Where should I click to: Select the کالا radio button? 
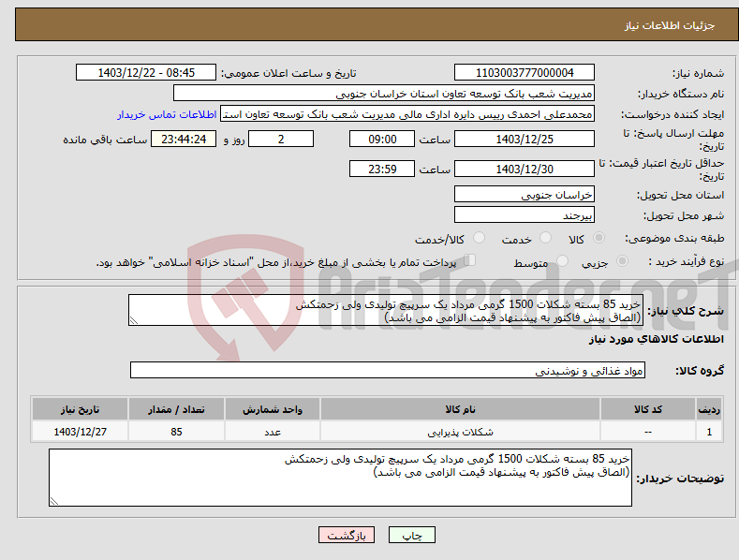[x=599, y=238]
